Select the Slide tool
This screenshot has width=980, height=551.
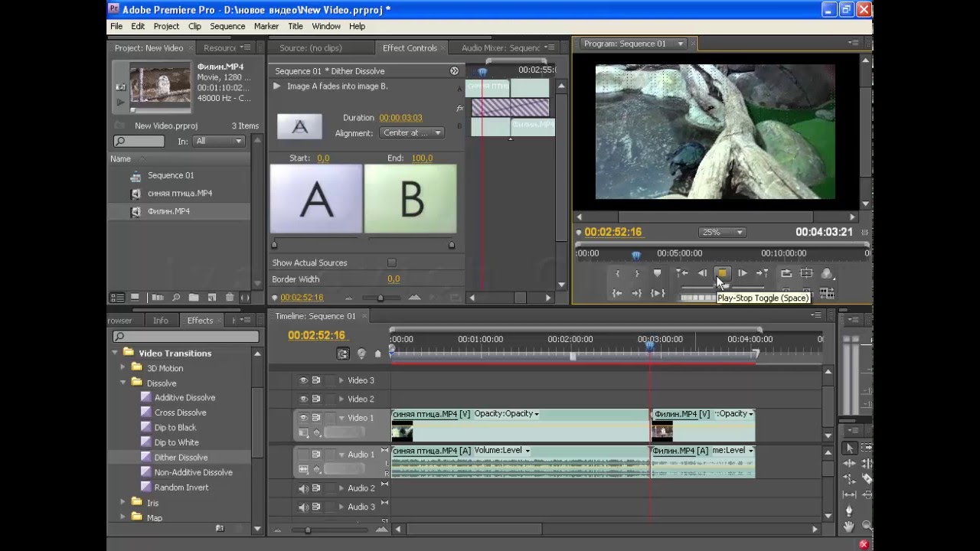867,495
